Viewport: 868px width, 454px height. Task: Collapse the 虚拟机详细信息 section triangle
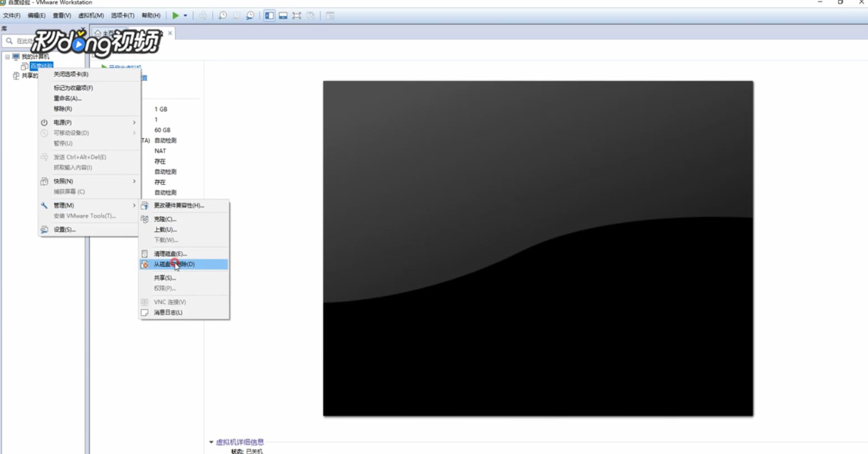pos(211,442)
